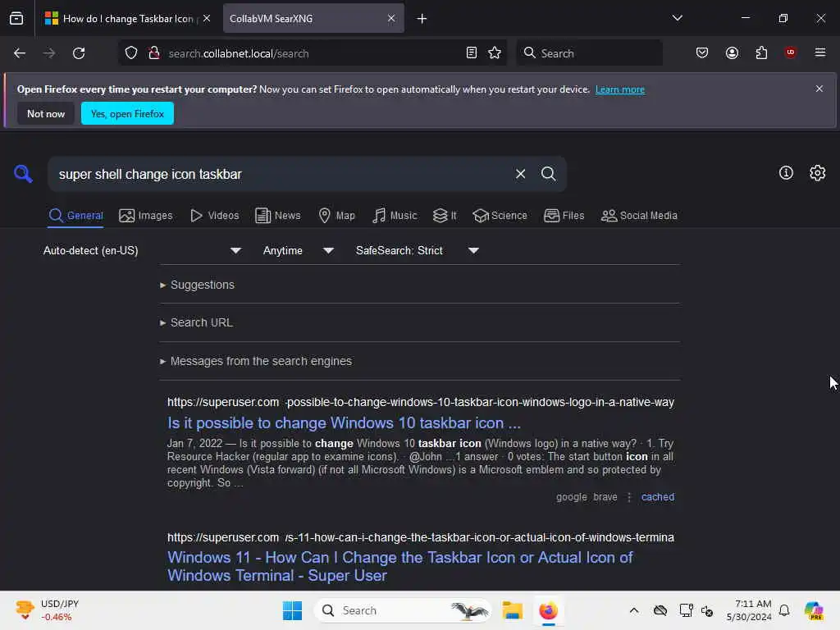Image resolution: width=840 pixels, height=630 pixels.
Task: Open Firefox application hamburger menu
Action: [820, 52]
